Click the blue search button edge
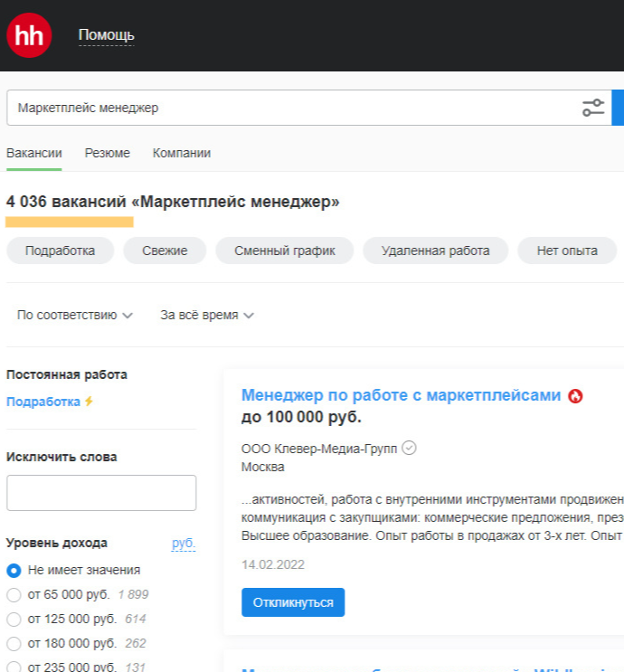 [618, 108]
